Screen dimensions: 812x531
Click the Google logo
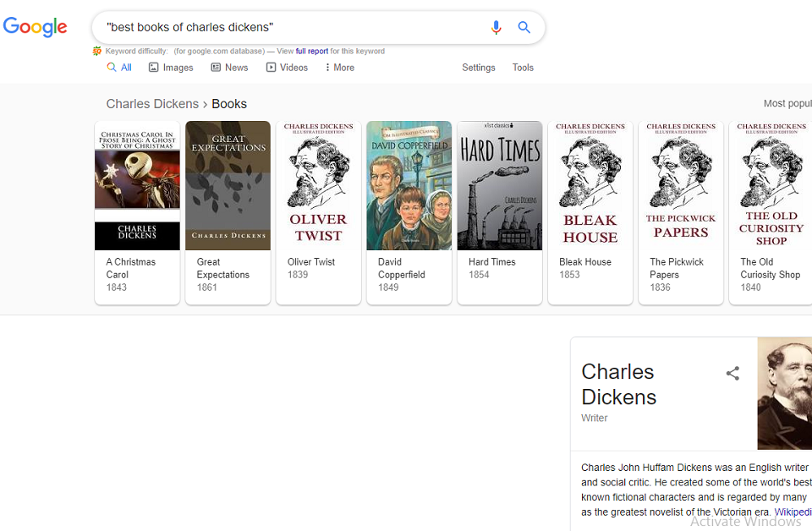click(x=36, y=26)
